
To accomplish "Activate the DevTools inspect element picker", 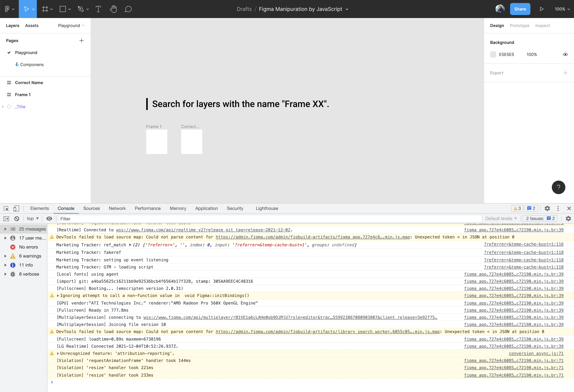I will [x=6, y=208].
